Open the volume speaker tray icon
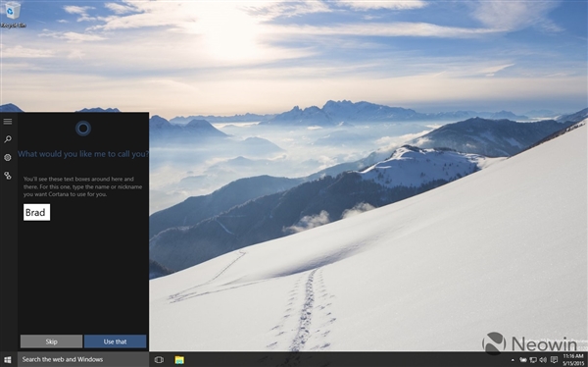 tap(543, 360)
